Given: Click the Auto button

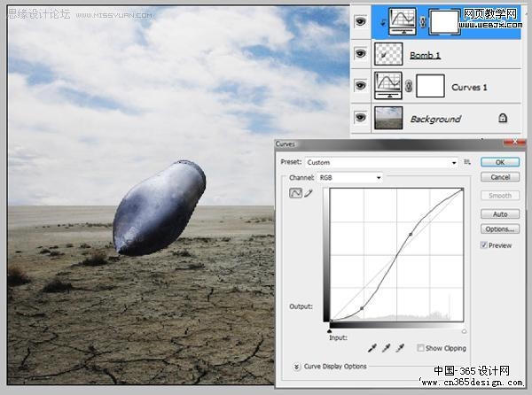Looking at the screenshot, I should [500, 214].
